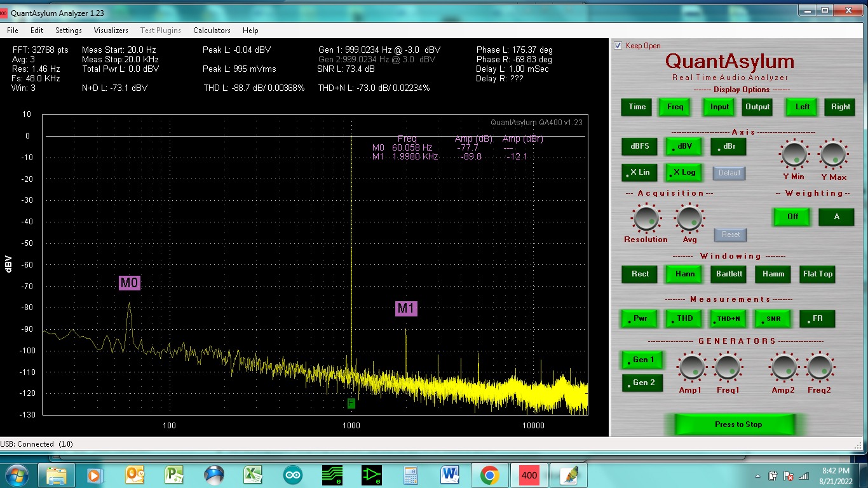Toggle the THD measurement
The image size is (868, 488).
tap(684, 319)
